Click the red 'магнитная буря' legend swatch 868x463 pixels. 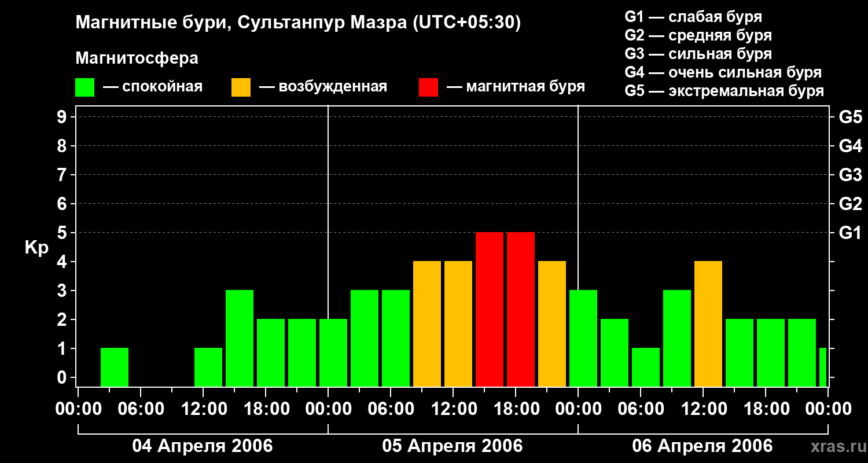(429, 87)
